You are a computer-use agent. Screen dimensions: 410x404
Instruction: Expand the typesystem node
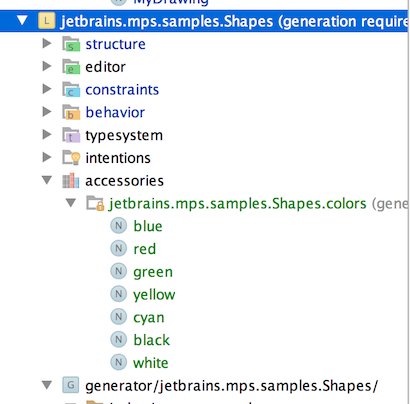click(x=47, y=134)
